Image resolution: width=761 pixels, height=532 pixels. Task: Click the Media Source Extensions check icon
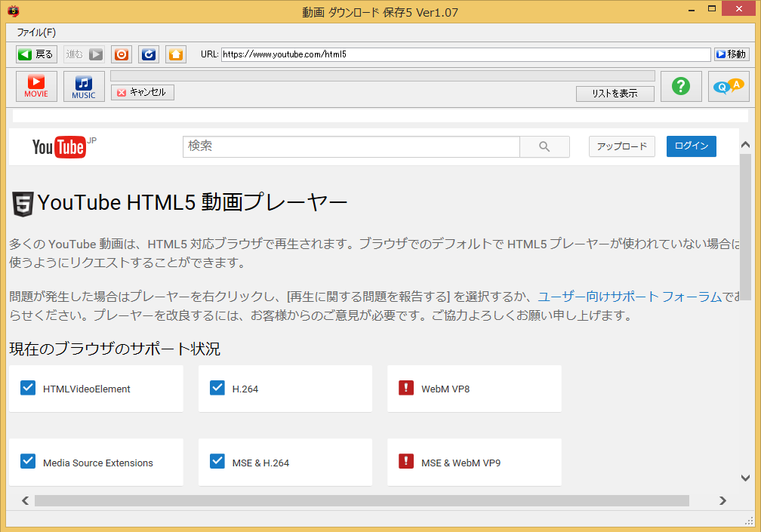pyautogui.click(x=28, y=461)
